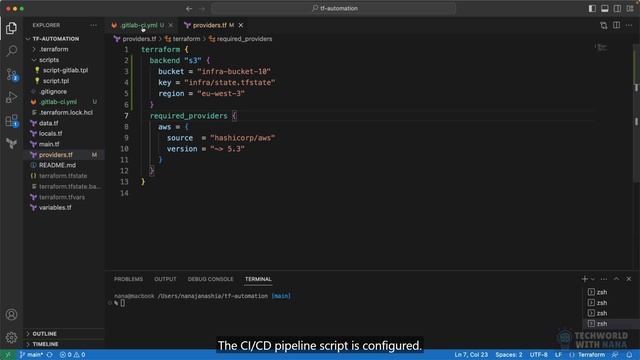Screen dimensions: 640x360
Task: Open terraform.tfvars file
Action: [x=62, y=197]
